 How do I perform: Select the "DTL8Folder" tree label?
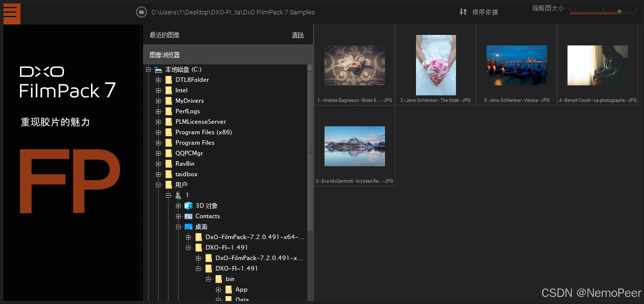tap(192, 80)
